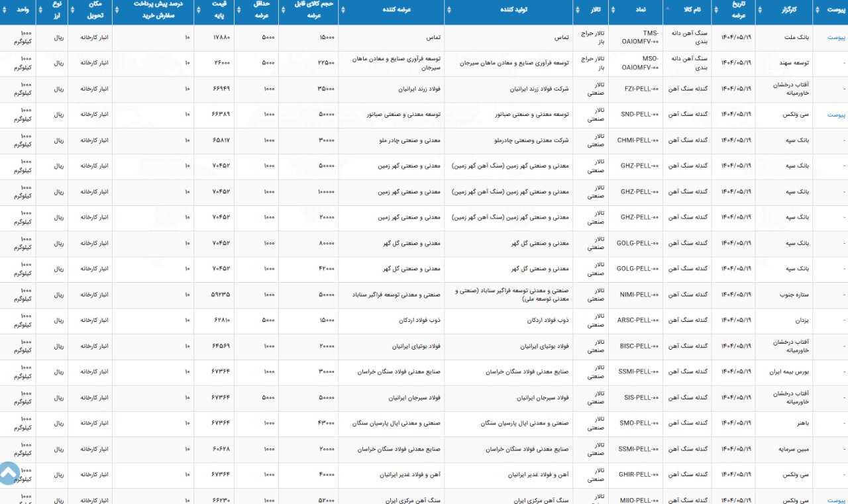Click offered volume ۴۲۰۰۰

[x=326, y=268]
